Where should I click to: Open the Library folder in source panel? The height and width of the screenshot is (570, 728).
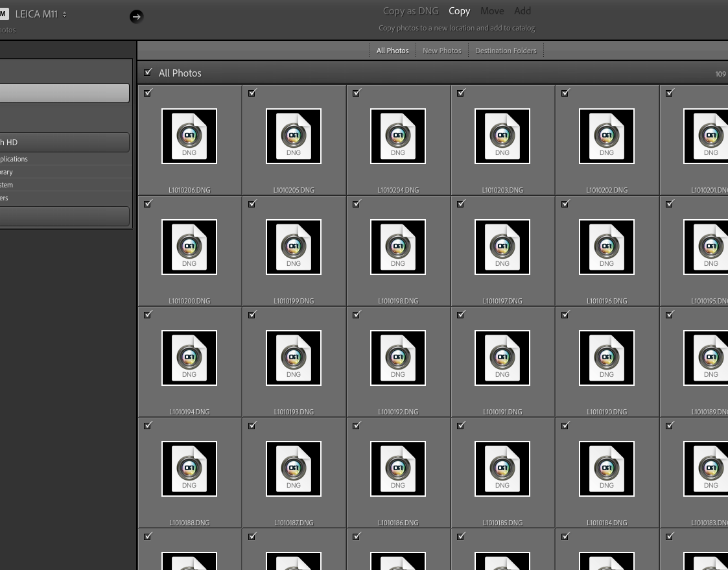coord(66,172)
